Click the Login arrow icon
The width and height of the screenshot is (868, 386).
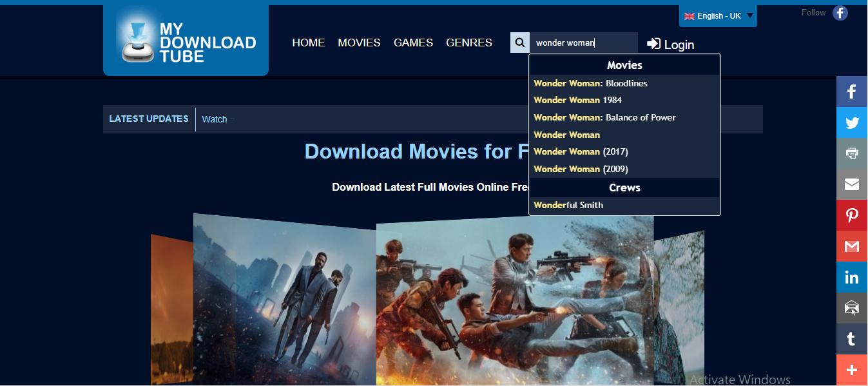pos(653,43)
